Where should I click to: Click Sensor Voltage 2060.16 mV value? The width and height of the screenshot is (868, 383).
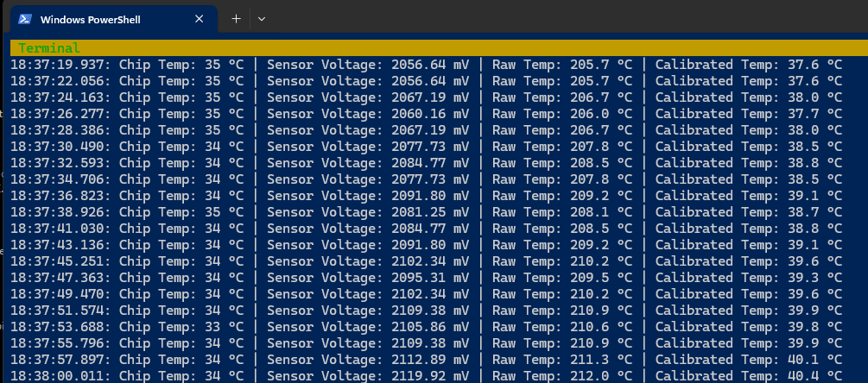(x=430, y=114)
